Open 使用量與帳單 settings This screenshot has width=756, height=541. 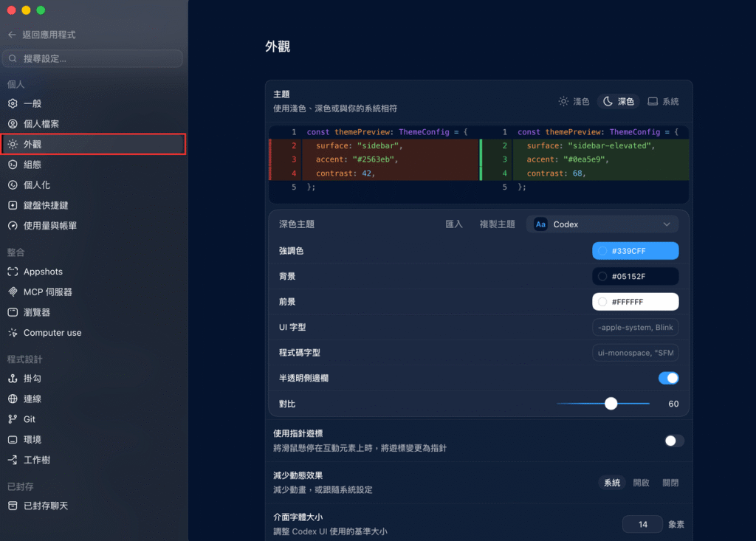[93, 226]
